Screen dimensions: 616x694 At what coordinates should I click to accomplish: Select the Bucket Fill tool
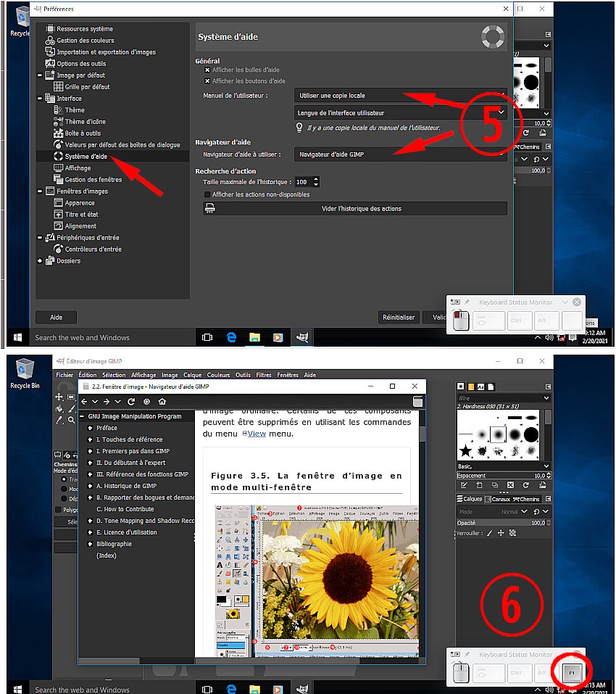click(59, 408)
